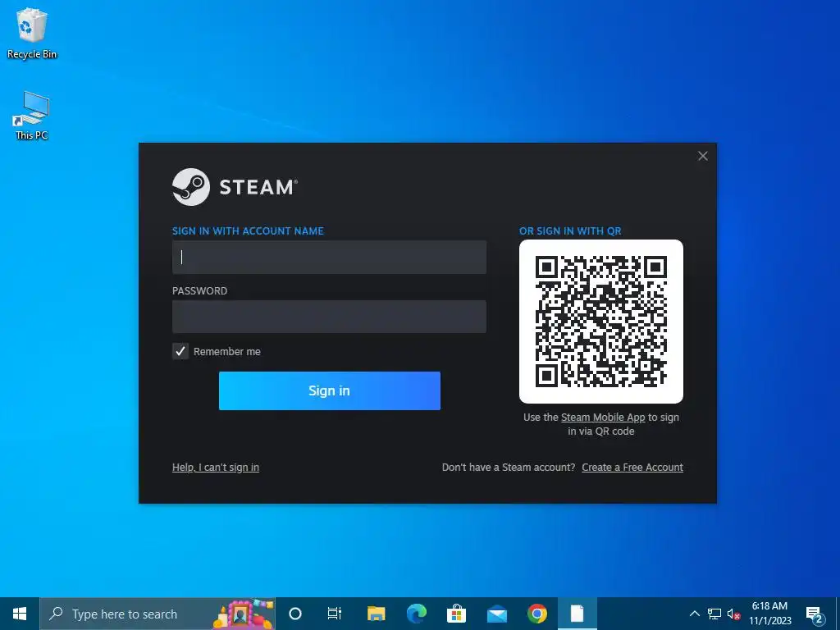
Task: Click the network status tray icon
Action: pyautogui.click(x=714, y=614)
